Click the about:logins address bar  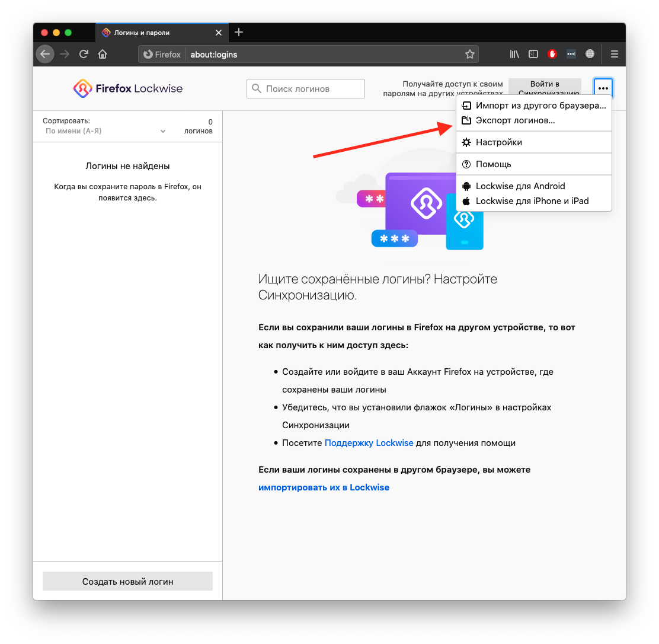[x=308, y=55]
